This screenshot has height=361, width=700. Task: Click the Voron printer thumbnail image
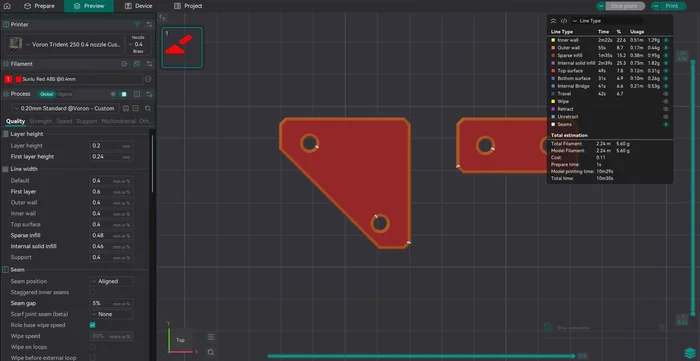[16, 45]
